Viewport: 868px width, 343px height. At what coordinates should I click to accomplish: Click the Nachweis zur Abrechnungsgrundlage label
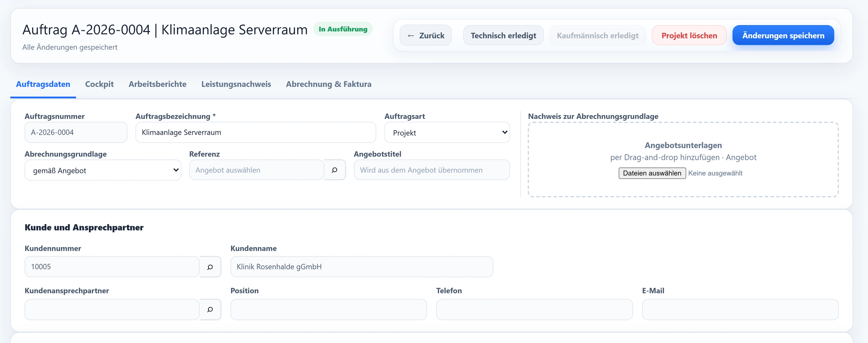pos(593,116)
